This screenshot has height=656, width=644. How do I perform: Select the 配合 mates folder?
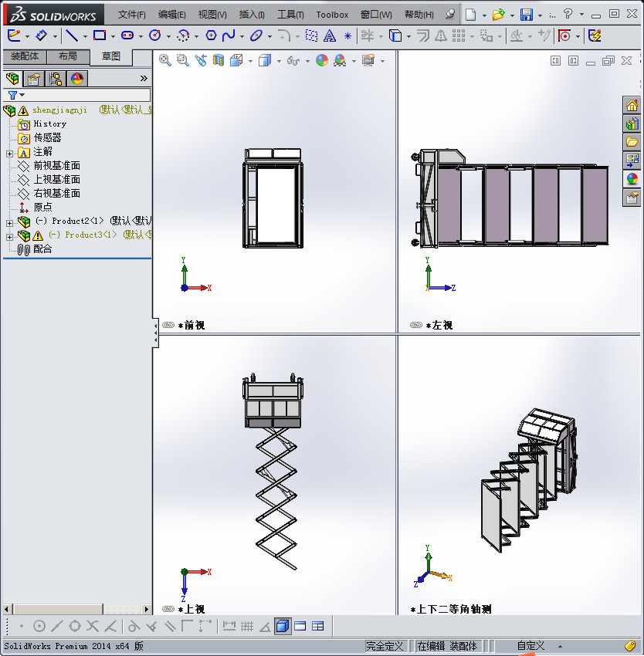click(x=35, y=249)
